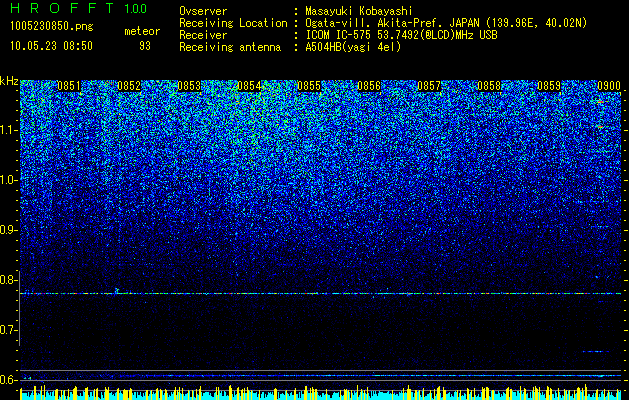Click the Receiving antenna field label
The image size is (629, 400).
[230, 47]
